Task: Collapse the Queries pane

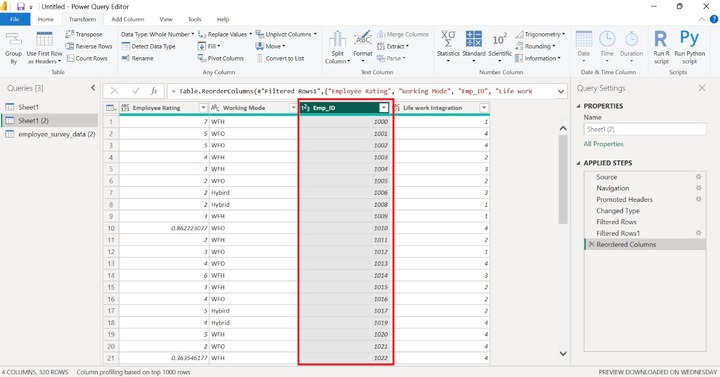Action: click(93, 88)
